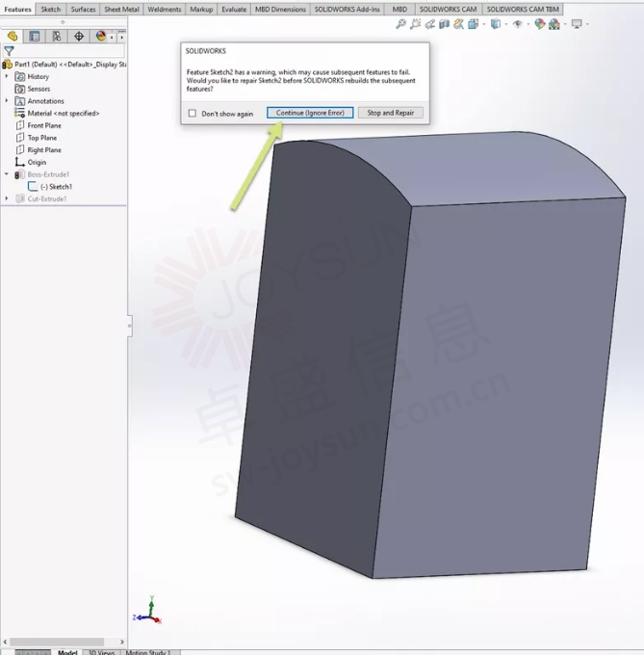Screen dimensions: 644x656
Task: Click the Hide/Show Items eye icon
Action: [518, 24]
